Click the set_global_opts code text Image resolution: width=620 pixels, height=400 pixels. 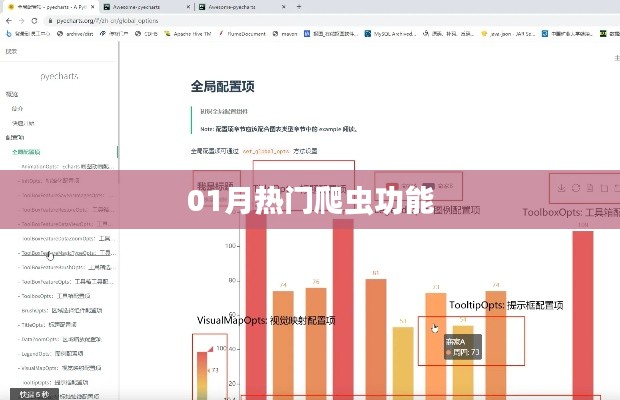(266, 151)
